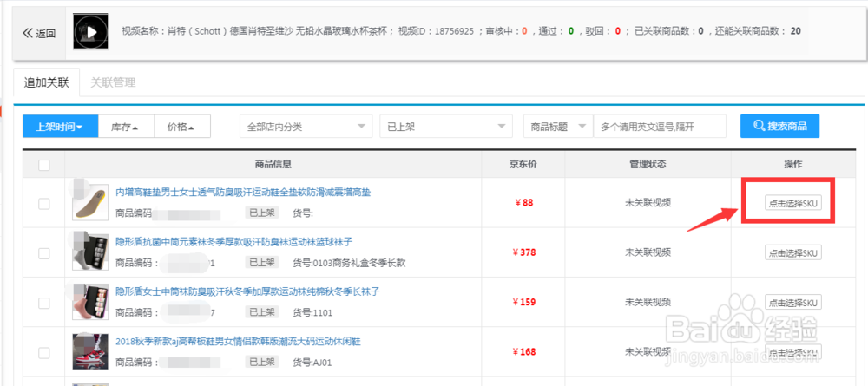Click the 货号:0103商务礼盒冬季长款 text
This screenshot has width=868, height=386.
click(x=349, y=263)
